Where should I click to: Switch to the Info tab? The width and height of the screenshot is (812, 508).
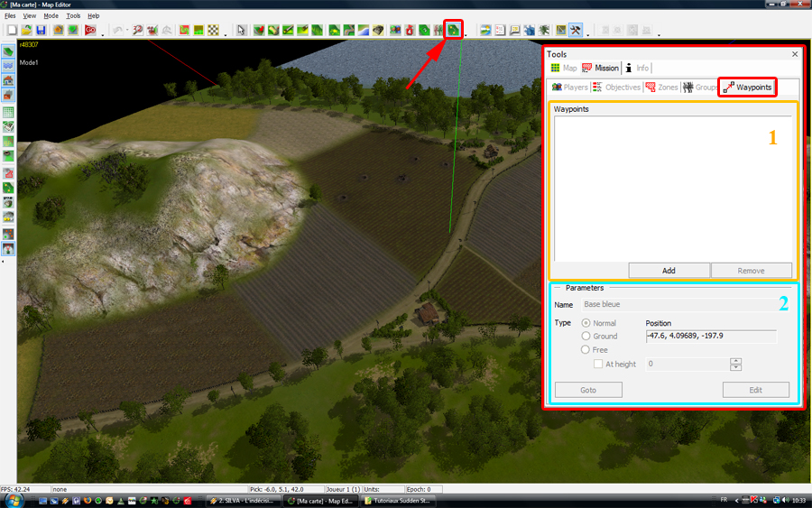click(x=637, y=68)
